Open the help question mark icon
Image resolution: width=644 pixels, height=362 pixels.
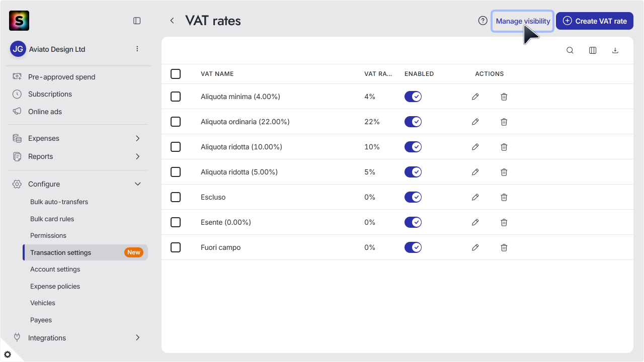pos(483,21)
